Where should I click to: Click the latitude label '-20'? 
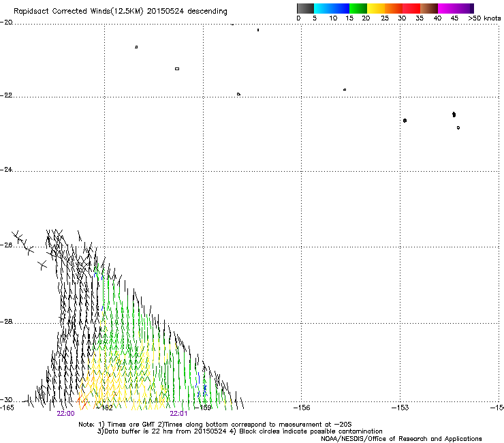point(6,22)
